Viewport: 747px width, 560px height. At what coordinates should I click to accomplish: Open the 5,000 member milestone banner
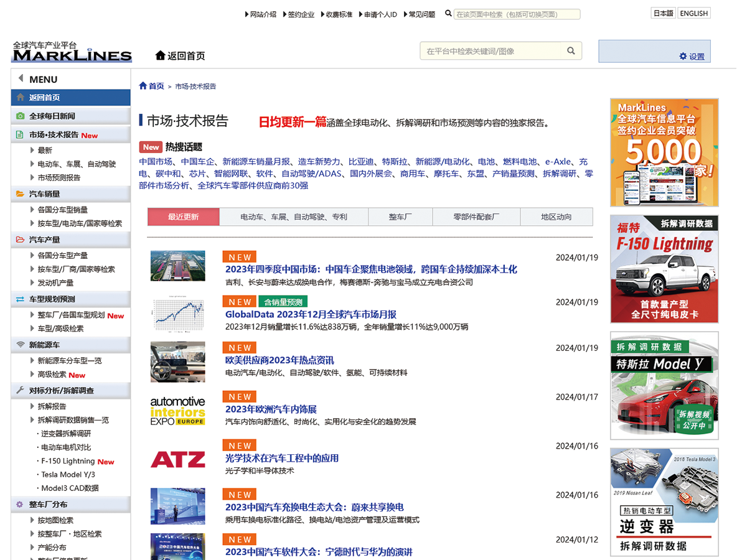664,152
